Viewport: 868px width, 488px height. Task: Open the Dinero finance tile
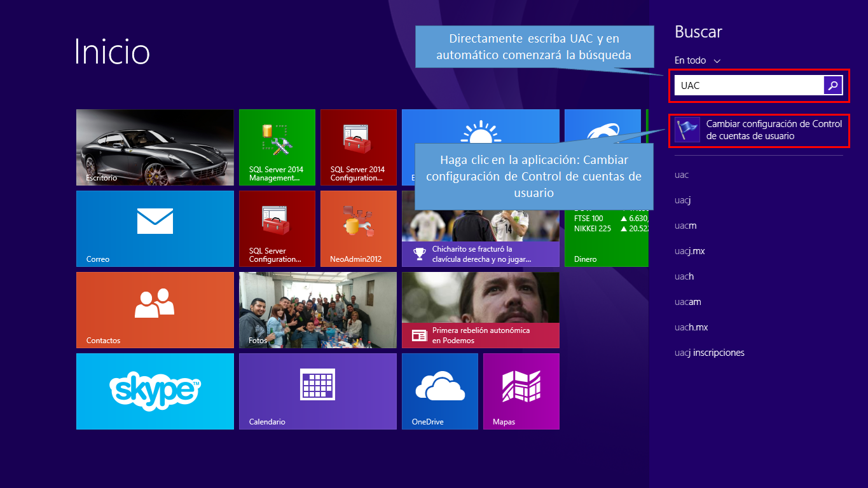tap(607, 238)
